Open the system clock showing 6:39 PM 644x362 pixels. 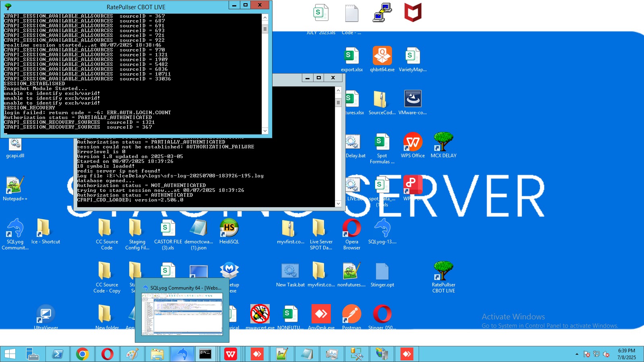click(x=626, y=354)
